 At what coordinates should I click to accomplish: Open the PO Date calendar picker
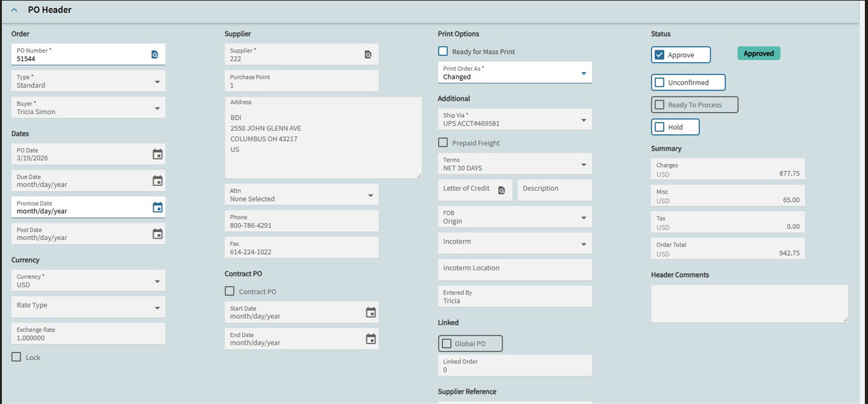click(158, 154)
